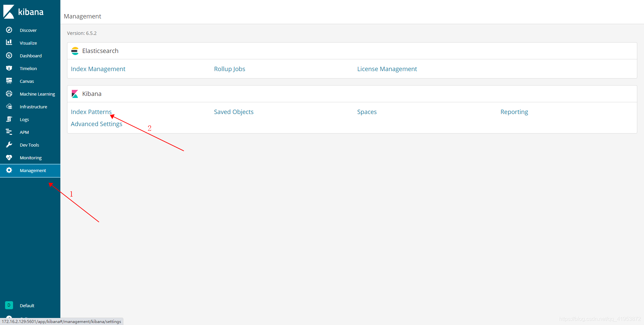This screenshot has width=644, height=325.
Task: Select Logs label in sidebar
Action: (24, 119)
